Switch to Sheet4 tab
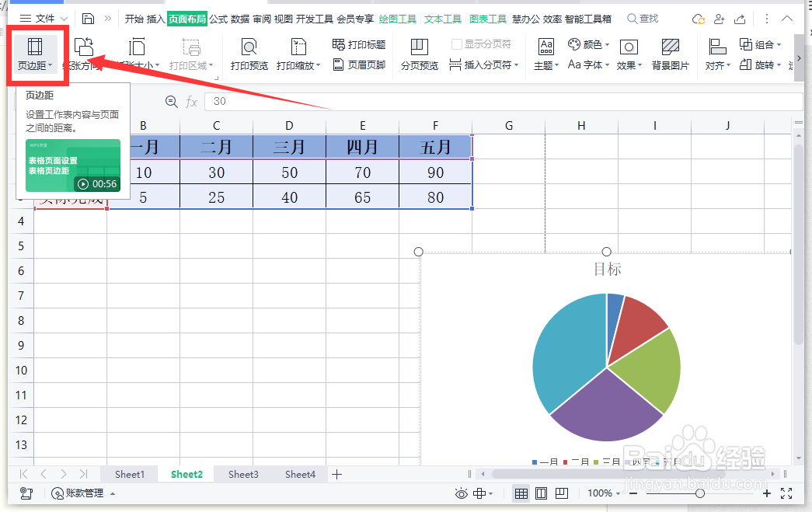The image size is (812, 512). pyautogui.click(x=300, y=474)
